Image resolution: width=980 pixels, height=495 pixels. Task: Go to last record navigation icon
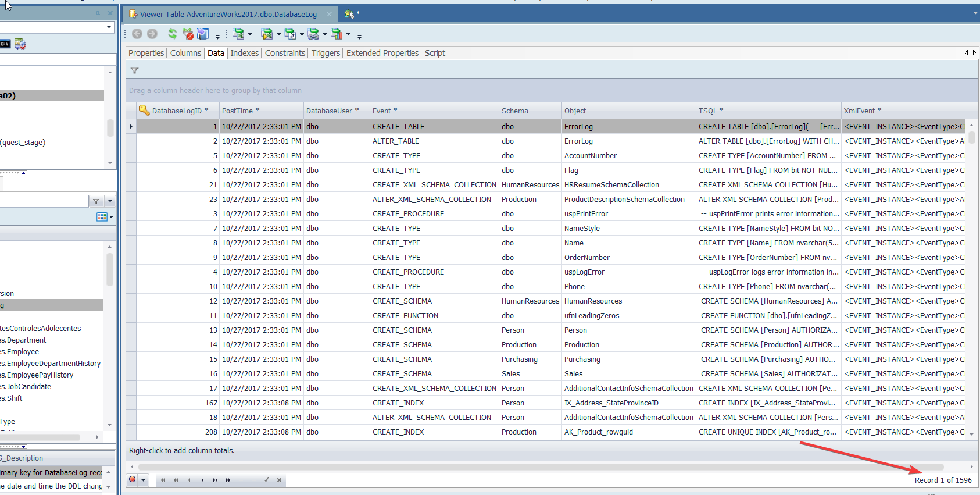pyautogui.click(x=228, y=480)
